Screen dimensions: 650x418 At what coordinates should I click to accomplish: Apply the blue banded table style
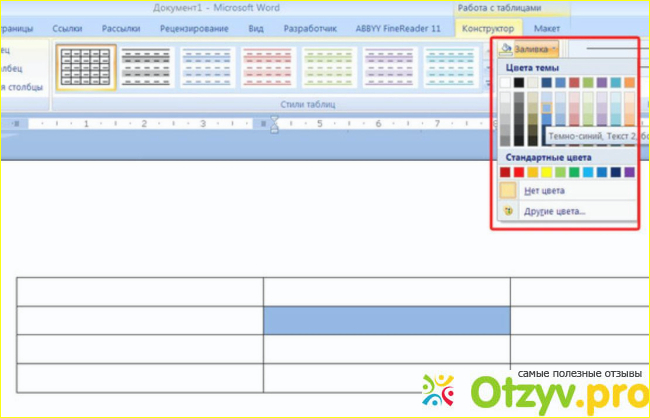tap(205, 66)
